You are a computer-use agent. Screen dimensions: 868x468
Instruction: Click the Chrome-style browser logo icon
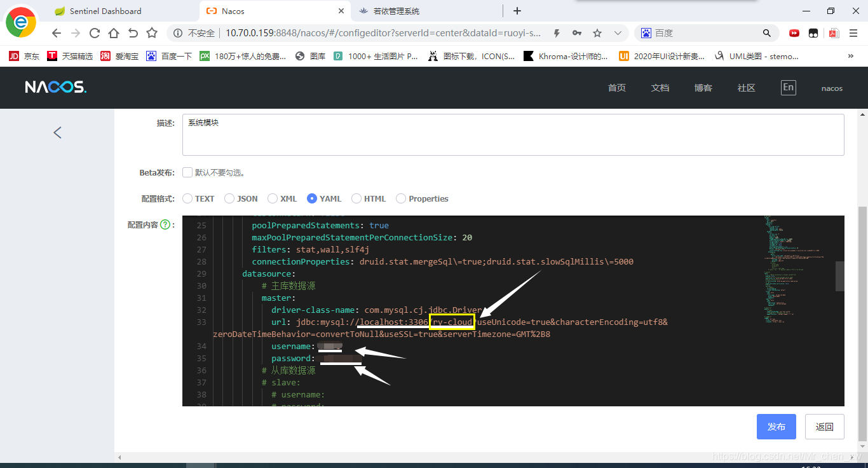click(21, 23)
